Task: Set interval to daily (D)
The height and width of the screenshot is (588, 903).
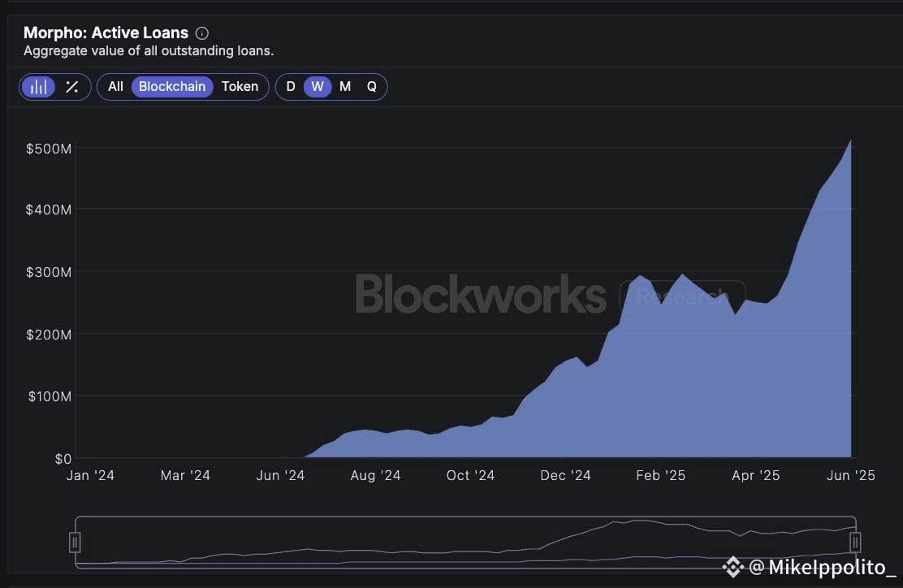Action: [x=291, y=87]
